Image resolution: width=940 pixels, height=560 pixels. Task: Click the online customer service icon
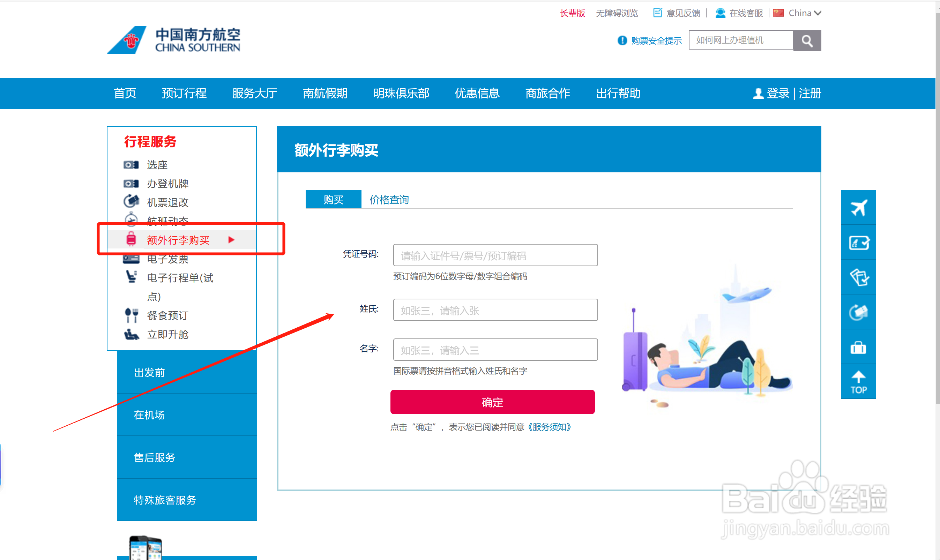(x=720, y=13)
